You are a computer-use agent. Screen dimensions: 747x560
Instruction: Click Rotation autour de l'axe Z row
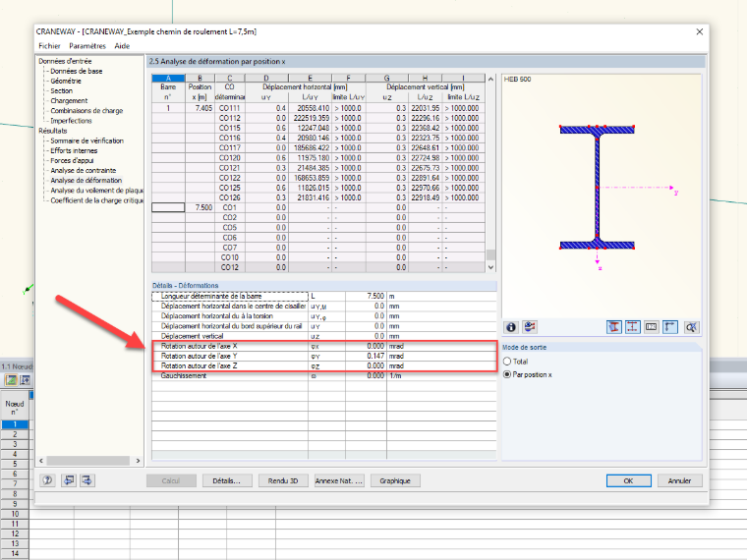[x=324, y=365]
